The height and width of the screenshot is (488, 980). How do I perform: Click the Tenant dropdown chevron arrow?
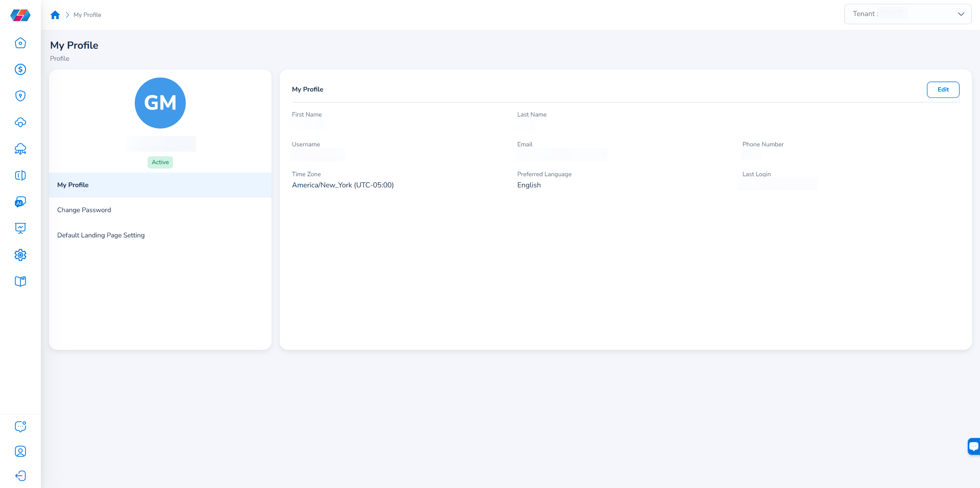961,14
